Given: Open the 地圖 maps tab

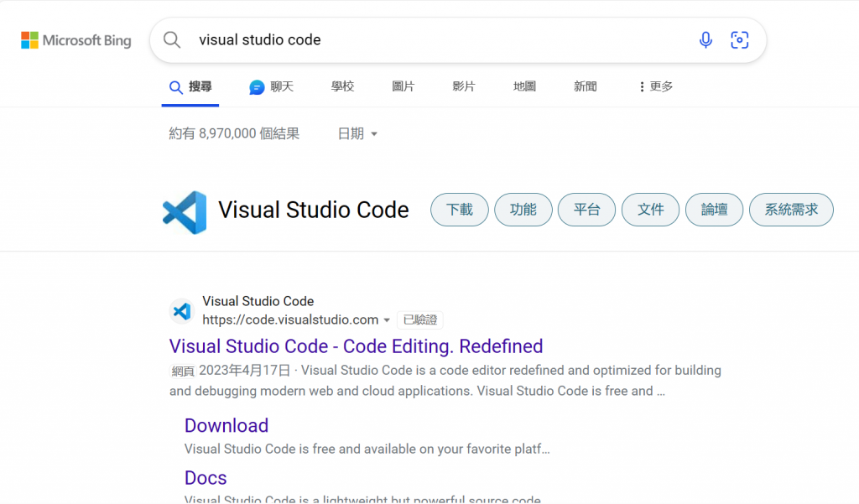Looking at the screenshot, I should pos(524,86).
